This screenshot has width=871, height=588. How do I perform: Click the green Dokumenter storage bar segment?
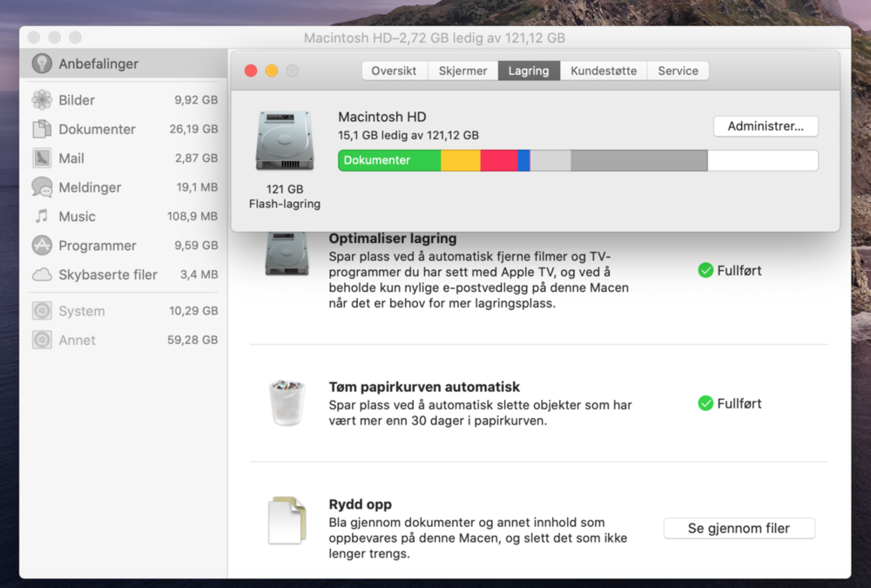coord(389,160)
